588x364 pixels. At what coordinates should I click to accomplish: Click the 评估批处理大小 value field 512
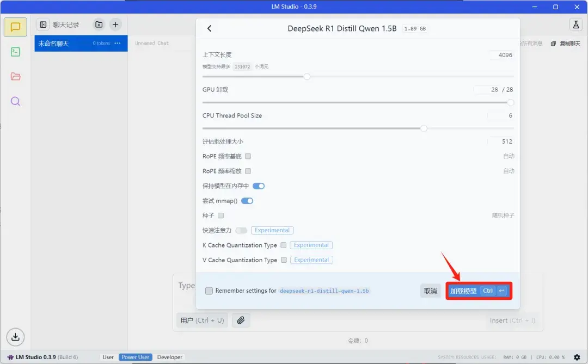tap(501, 141)
